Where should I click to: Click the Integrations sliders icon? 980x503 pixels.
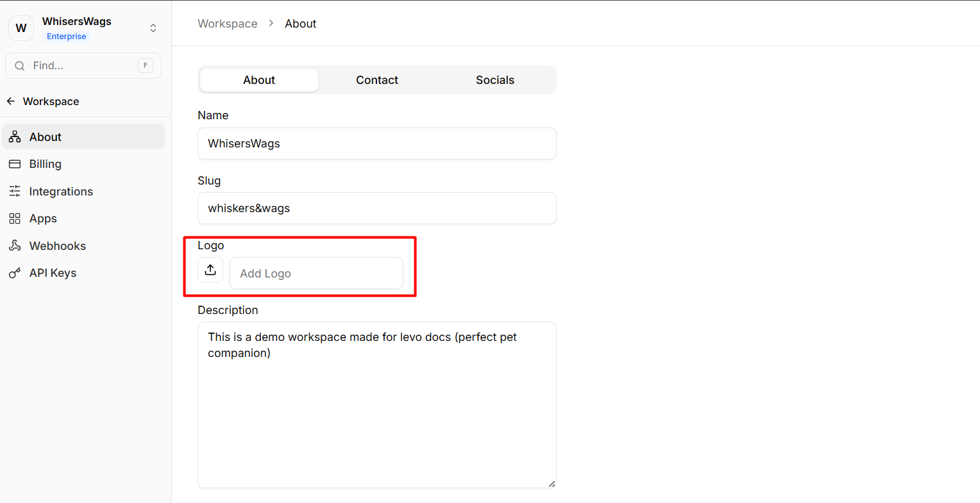pos(15,192)
